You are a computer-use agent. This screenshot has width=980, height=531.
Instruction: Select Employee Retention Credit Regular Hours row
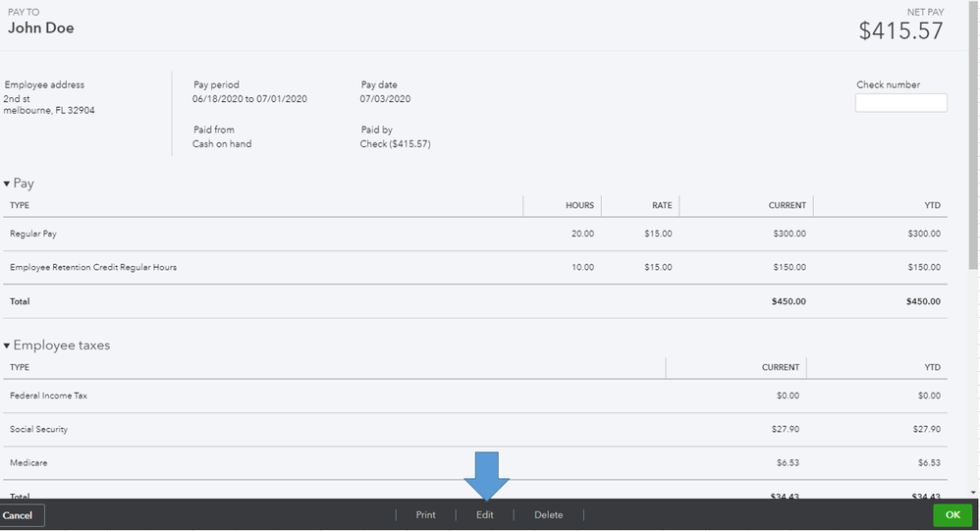click(93, 267)
